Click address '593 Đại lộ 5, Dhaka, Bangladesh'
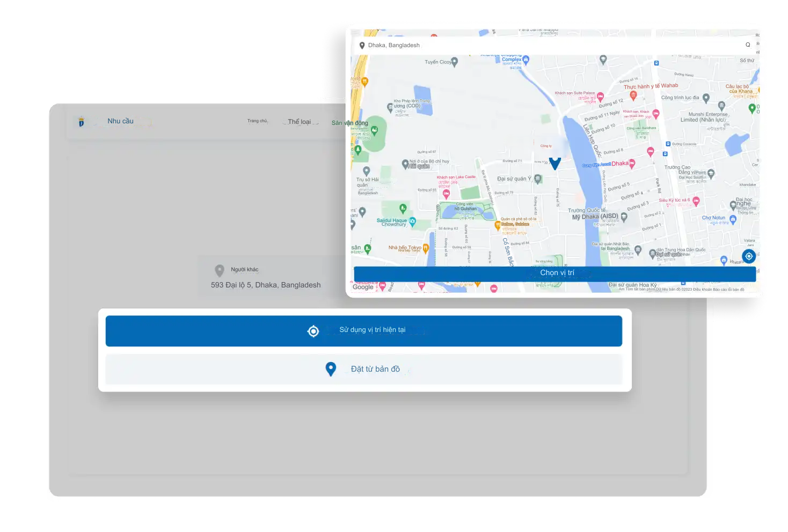Viewport: 788px width, 532px height. [x=266, y=285]
